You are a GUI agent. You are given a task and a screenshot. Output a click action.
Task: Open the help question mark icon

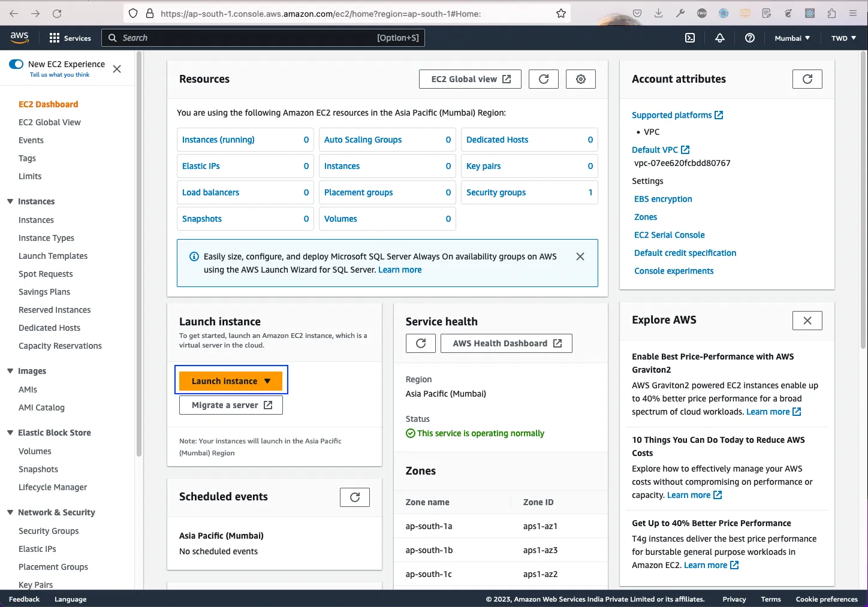pos(750,38)
